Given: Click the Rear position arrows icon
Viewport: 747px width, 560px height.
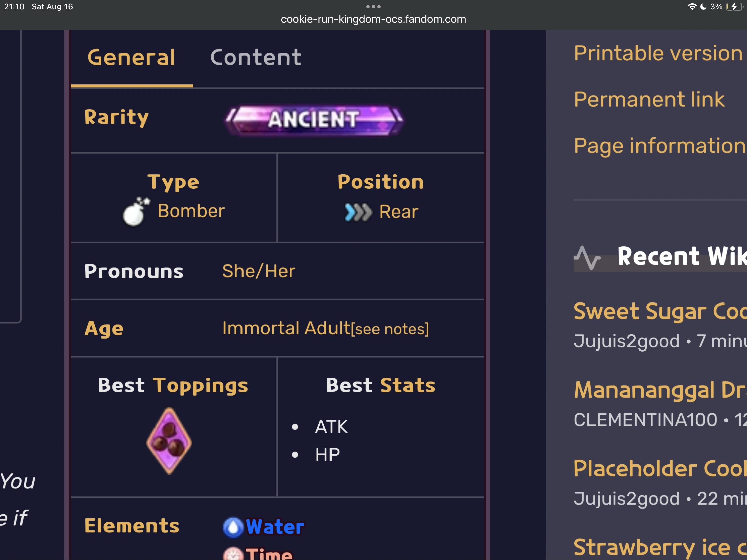Looking at the screenshot, I should click(x=358, y=212).
